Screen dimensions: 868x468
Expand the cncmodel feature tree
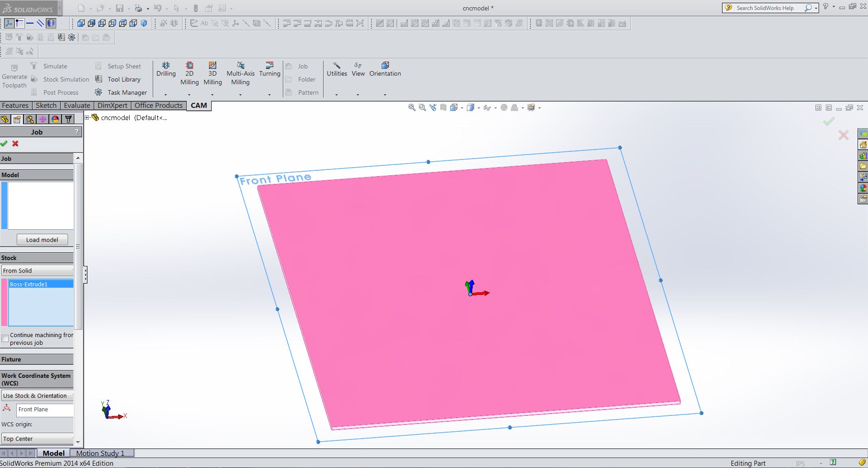pos(87,117)
